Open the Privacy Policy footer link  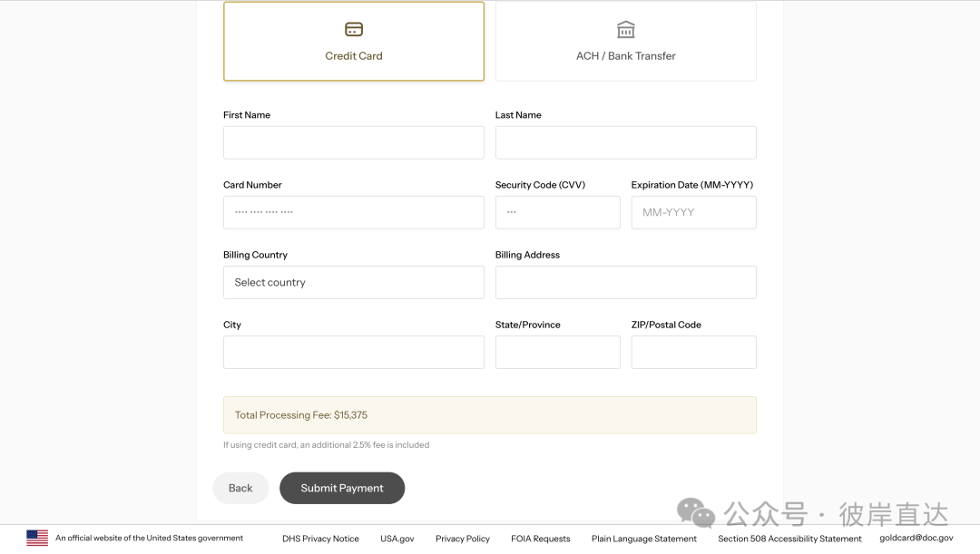click(x=463, y=539)
